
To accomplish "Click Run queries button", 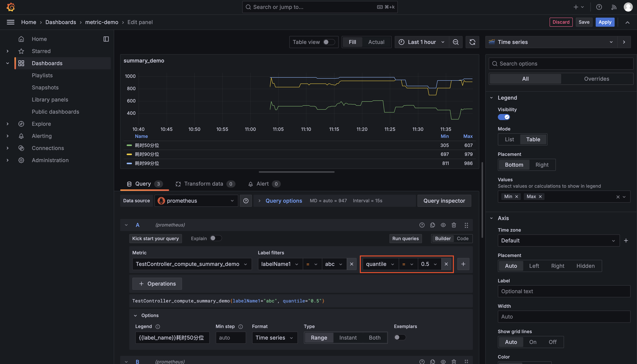I will (x=405, y=238).
